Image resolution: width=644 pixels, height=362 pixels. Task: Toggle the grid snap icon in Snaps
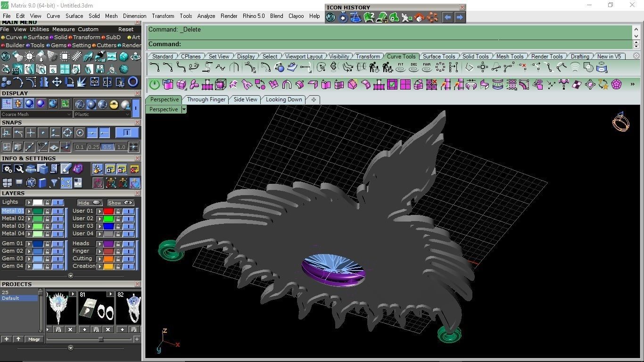pos(133,147)
